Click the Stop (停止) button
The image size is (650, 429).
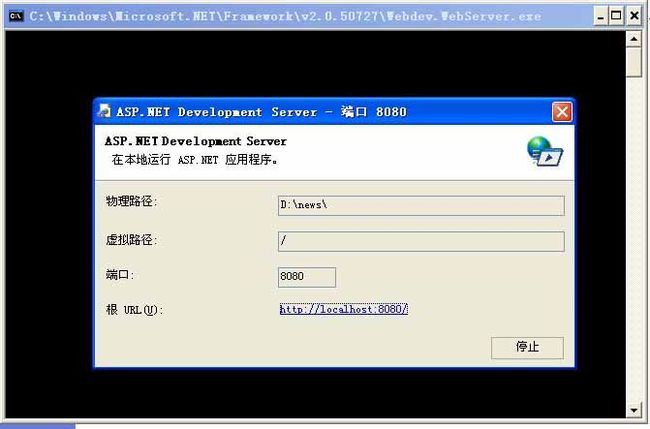[x=527, y=347]
